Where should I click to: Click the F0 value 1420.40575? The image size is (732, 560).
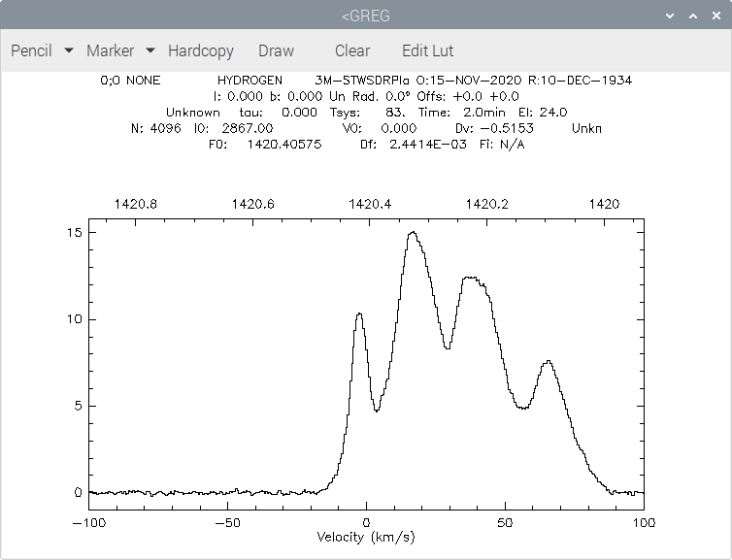tap(284, 145)
